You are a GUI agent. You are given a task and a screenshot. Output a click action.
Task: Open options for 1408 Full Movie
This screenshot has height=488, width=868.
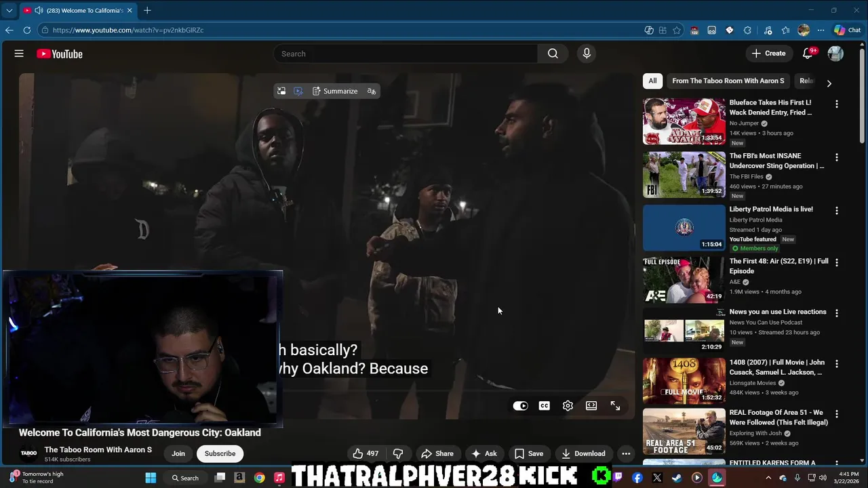pyautogui.click(x=836, y=364)
